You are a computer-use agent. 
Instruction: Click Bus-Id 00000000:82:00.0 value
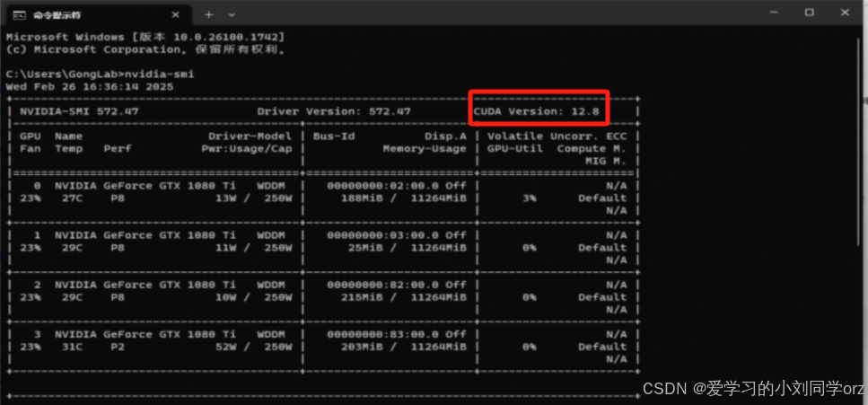[x=383, y=285]
